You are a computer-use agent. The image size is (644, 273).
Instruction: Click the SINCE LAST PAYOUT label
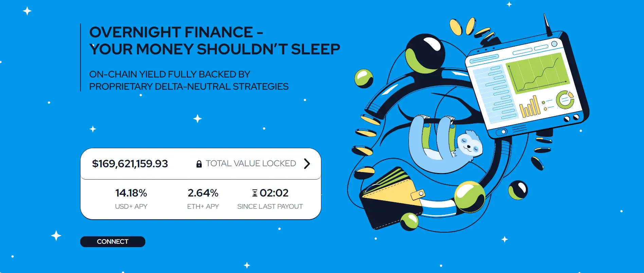click(270, 206)
